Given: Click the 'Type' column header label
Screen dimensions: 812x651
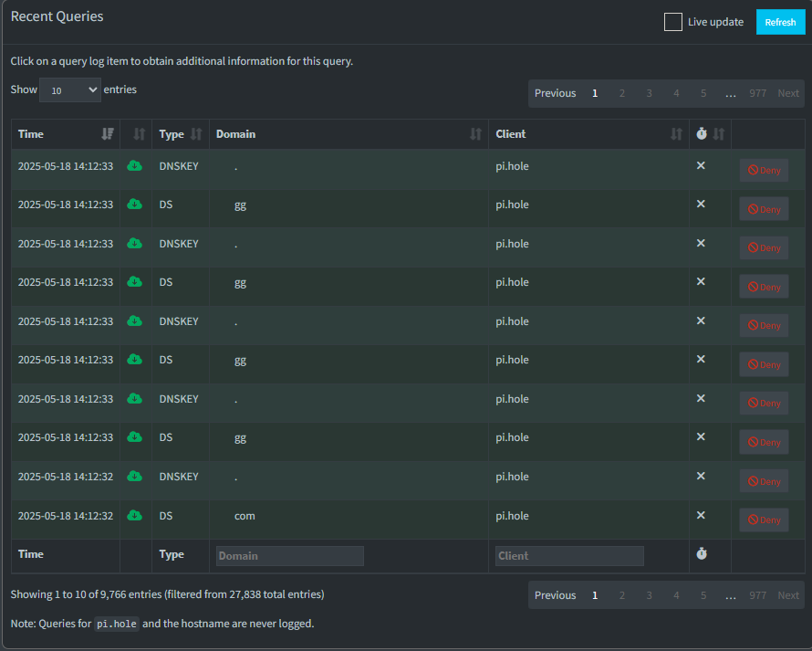Looking at the screenshot, I should (172, 135).
